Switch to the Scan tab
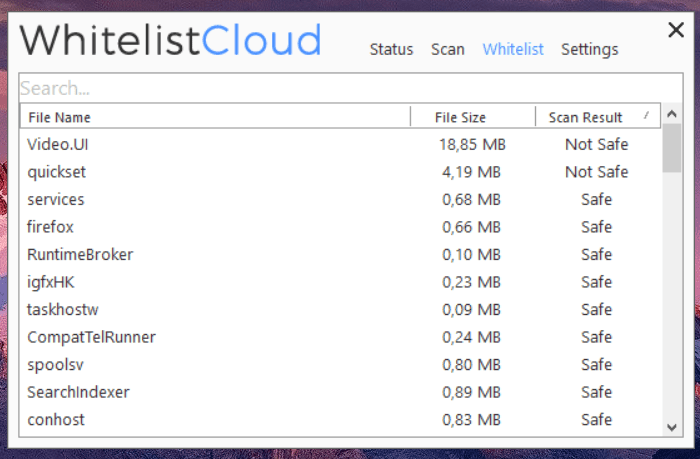700x459 pixels. coord(448,49)
